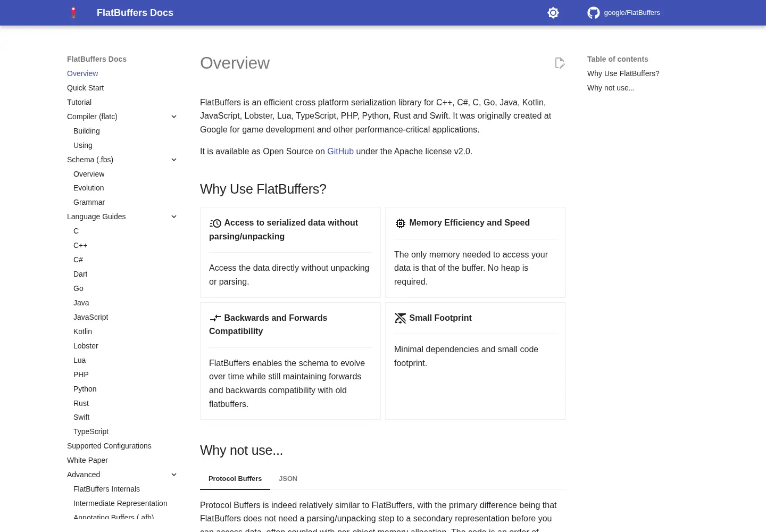Open the Evolution page under Schema
766x532 pixels.
(89, 188)
